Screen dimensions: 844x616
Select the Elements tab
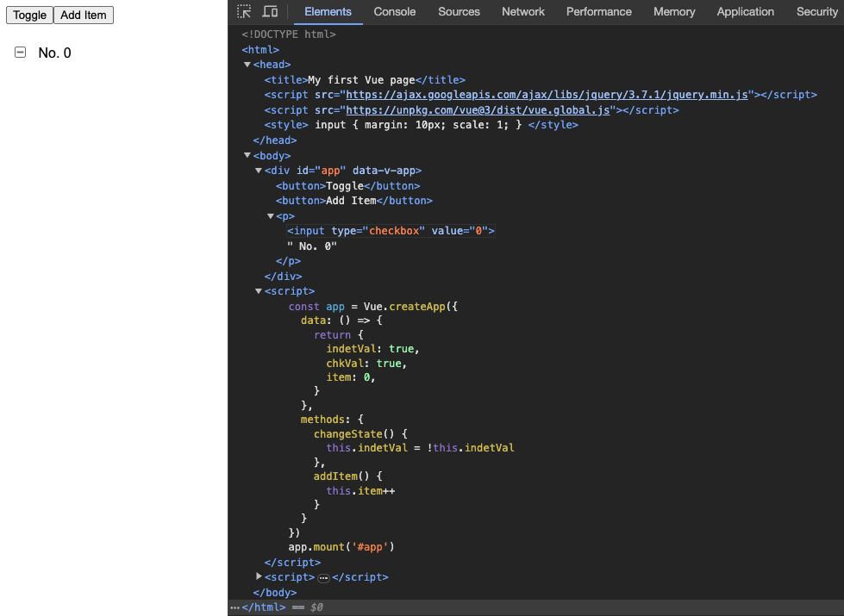pyautogui.click(x=328, y=11)
